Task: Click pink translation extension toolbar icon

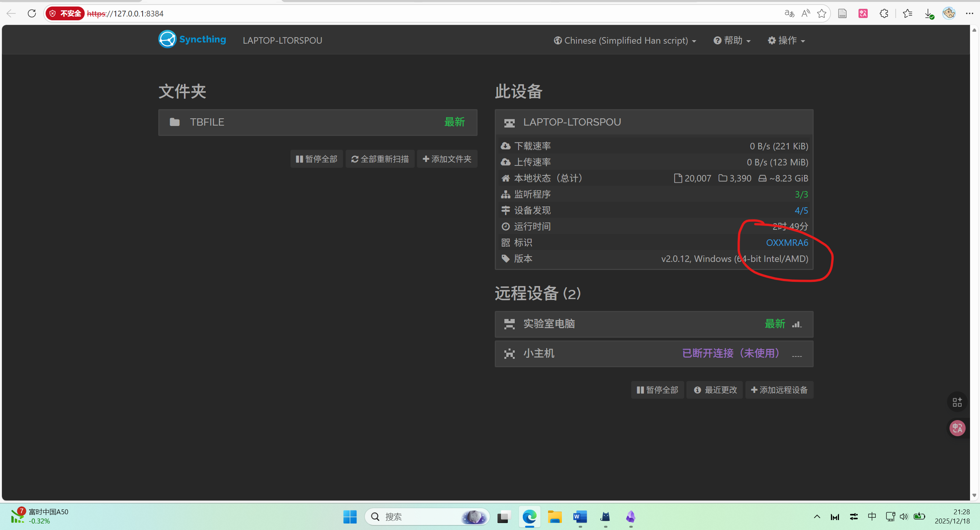Action: coord(863,13)
